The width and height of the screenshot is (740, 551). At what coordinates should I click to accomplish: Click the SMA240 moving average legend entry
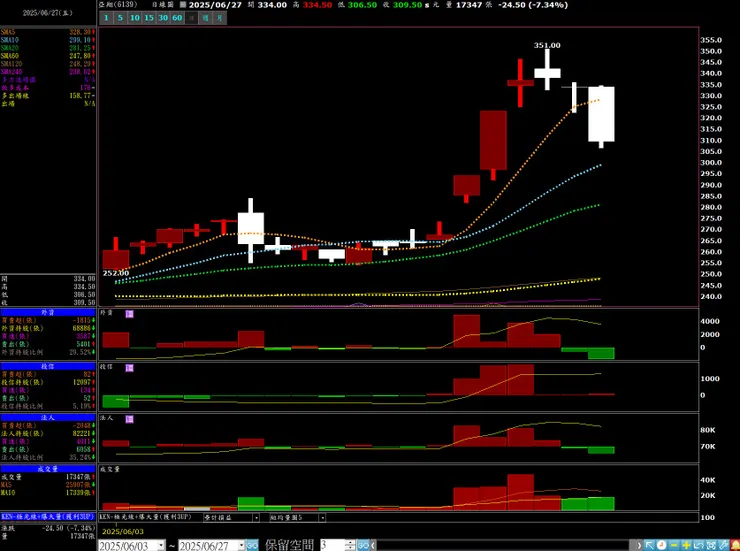point(48,72)
